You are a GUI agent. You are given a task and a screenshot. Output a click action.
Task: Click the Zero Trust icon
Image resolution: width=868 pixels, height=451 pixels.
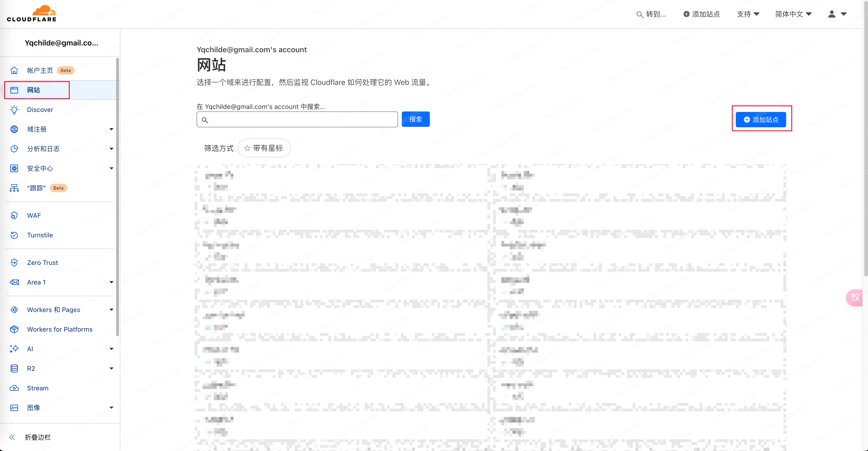tap(14, 263)
